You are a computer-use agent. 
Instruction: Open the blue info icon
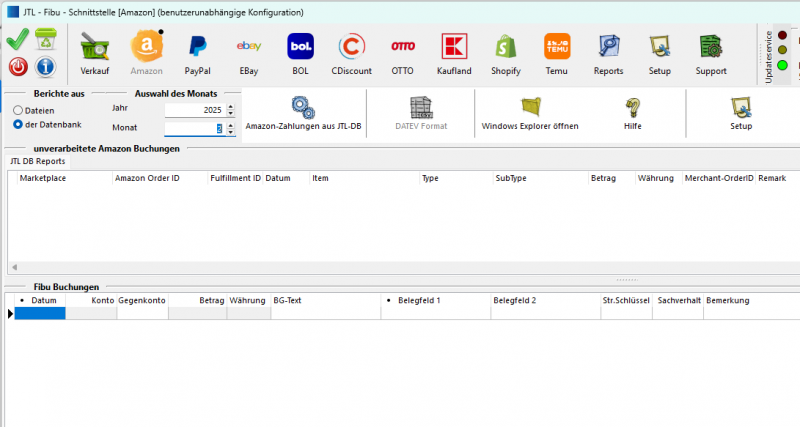45,67
